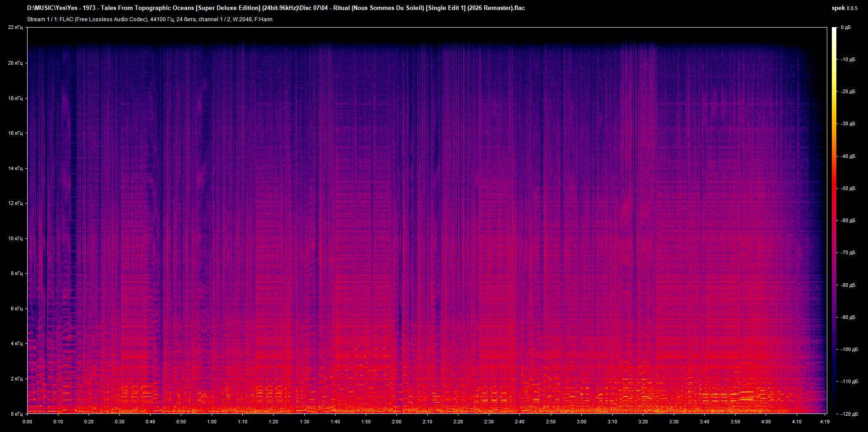Click the -60 дБ level scale label
The height and width of the screenshot is (432, 868).
click(x=848, y=220)
